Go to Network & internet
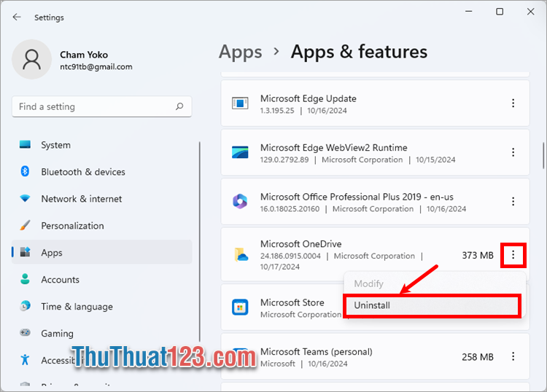The height and width of the screenshot is (392, 547). tap(82, 199)
